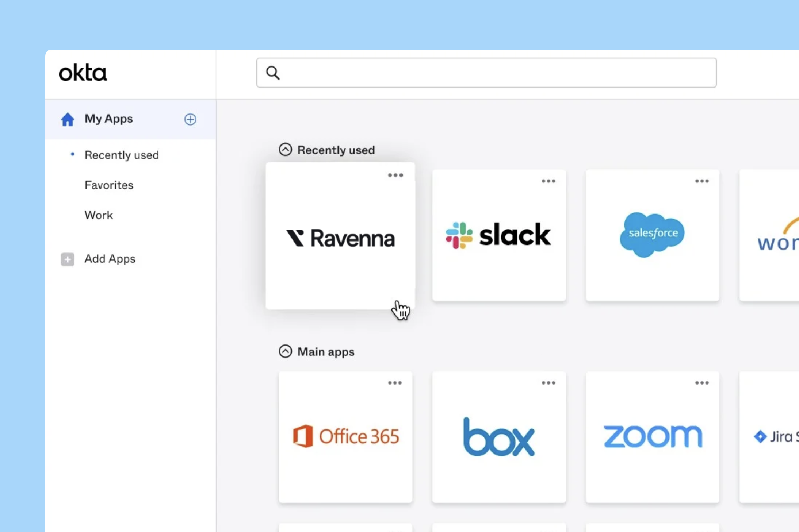Switch to the Work category
This screenshot has height=532, width=799.
(x=99, y=215)
